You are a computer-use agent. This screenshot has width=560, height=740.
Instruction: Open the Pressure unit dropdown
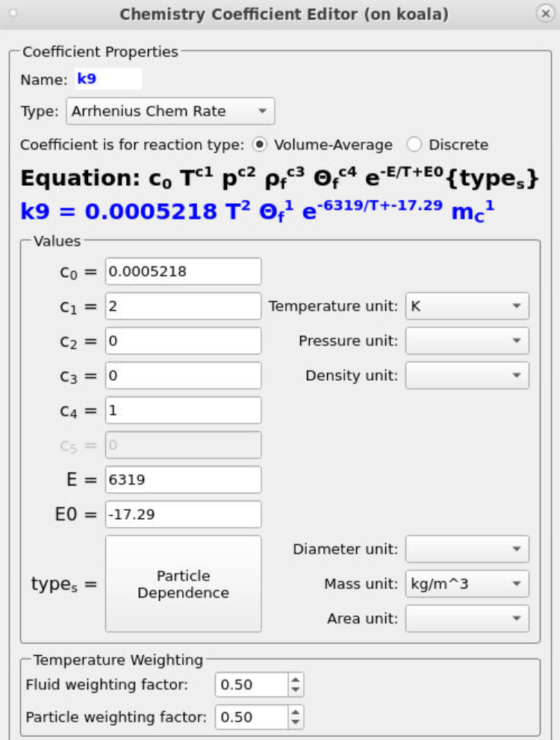(467, 341)
